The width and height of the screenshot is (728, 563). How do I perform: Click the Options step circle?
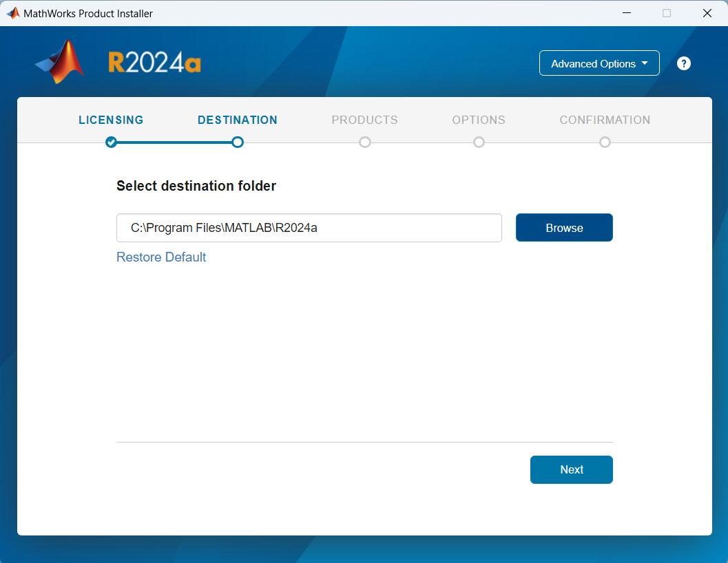pyautogui.click(x=479, y=142)
